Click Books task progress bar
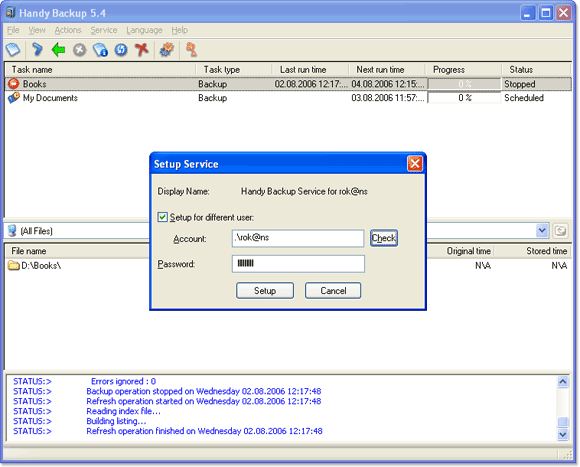This screenshot has width=580, height=467. point(464,84)
